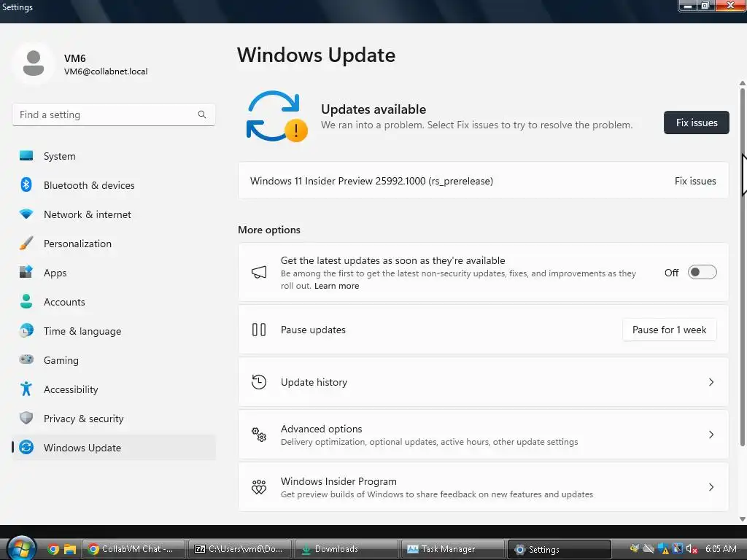Click the Windows Start orb
The width and height of the screenshot is (747, 560).
[21, 548]
